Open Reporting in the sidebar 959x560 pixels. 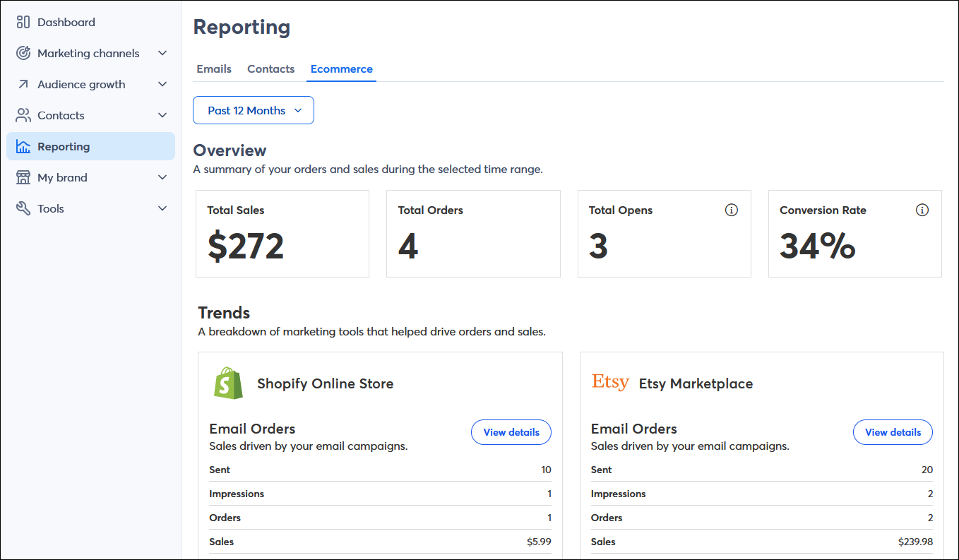pyautogui.click(x=90, y=146)
